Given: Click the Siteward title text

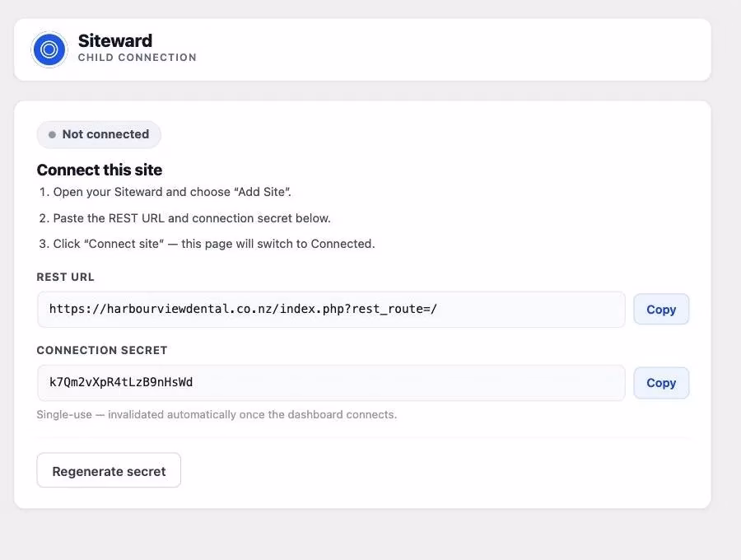Looking at the screenshot, I should click(x=114, y=40).
